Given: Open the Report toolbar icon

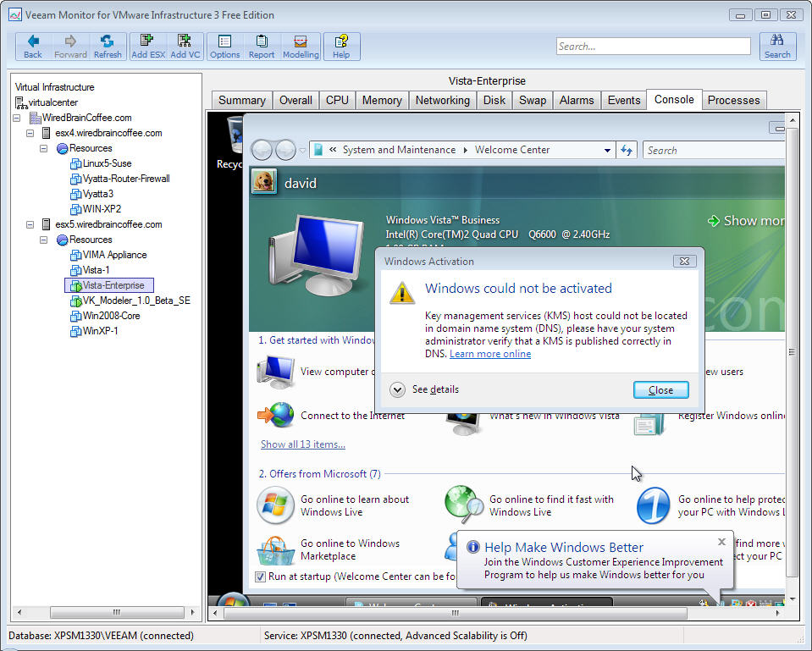Looking at the screenshot, I should [x=262, y=46].
